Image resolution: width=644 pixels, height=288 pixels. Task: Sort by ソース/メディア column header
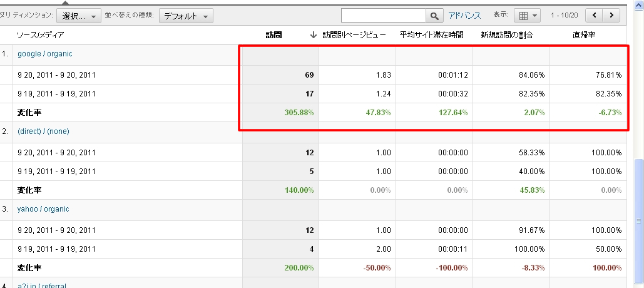point(41,35)
